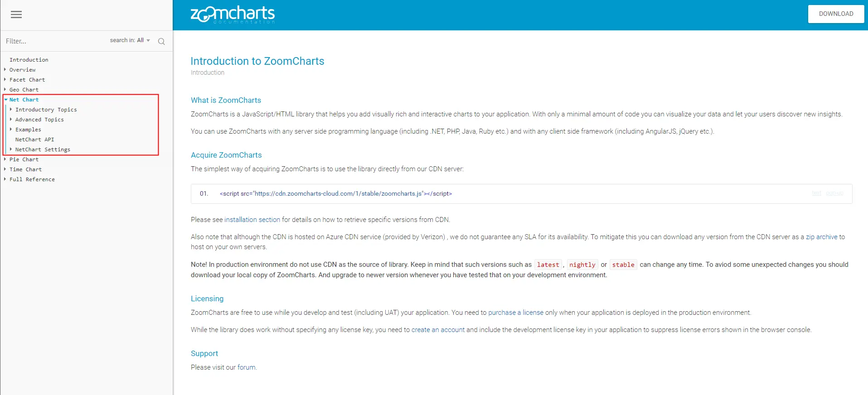This screenshot has height=395, width=868.
Task: Click line number '01.' in code box
Action: click(204, 194)
